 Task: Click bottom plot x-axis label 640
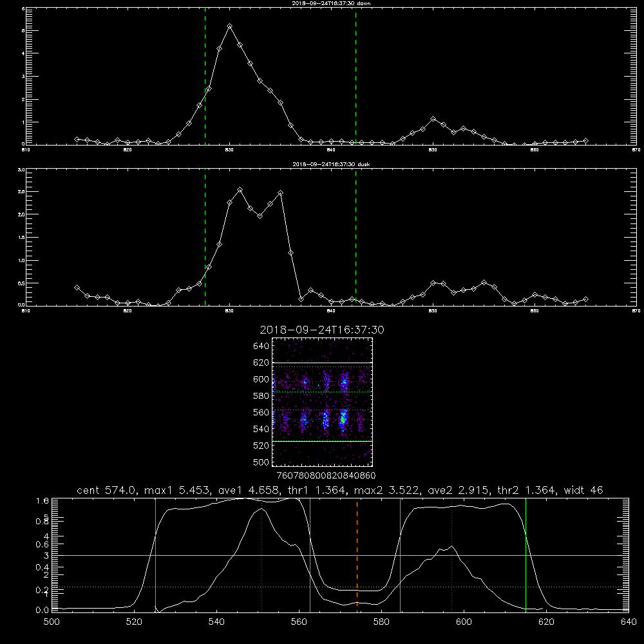point(629,622)
